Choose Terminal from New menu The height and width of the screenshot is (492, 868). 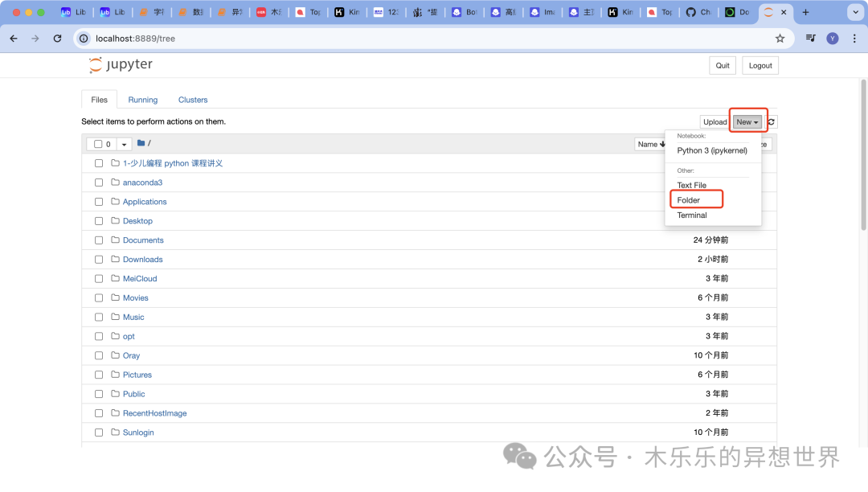692,215
